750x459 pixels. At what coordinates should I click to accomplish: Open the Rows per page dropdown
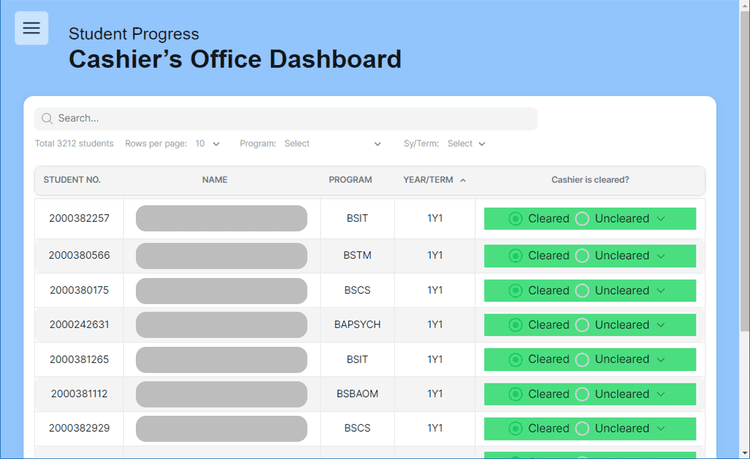pyautogui.click(x=208, y=144)
